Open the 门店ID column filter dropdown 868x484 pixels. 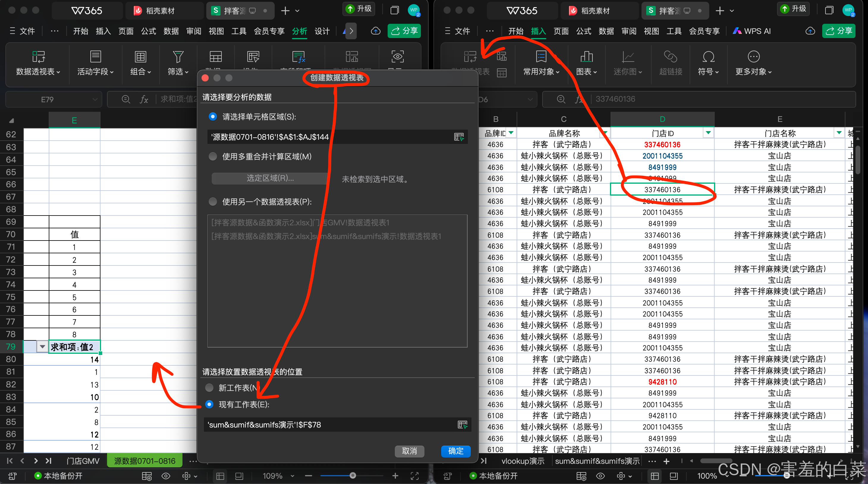click(708, 133)
